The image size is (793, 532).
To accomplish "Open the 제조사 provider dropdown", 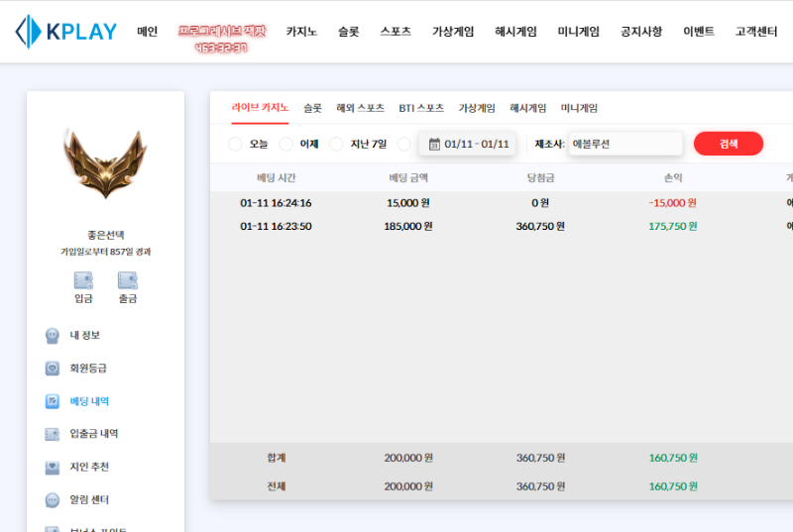I will [625, 144].
